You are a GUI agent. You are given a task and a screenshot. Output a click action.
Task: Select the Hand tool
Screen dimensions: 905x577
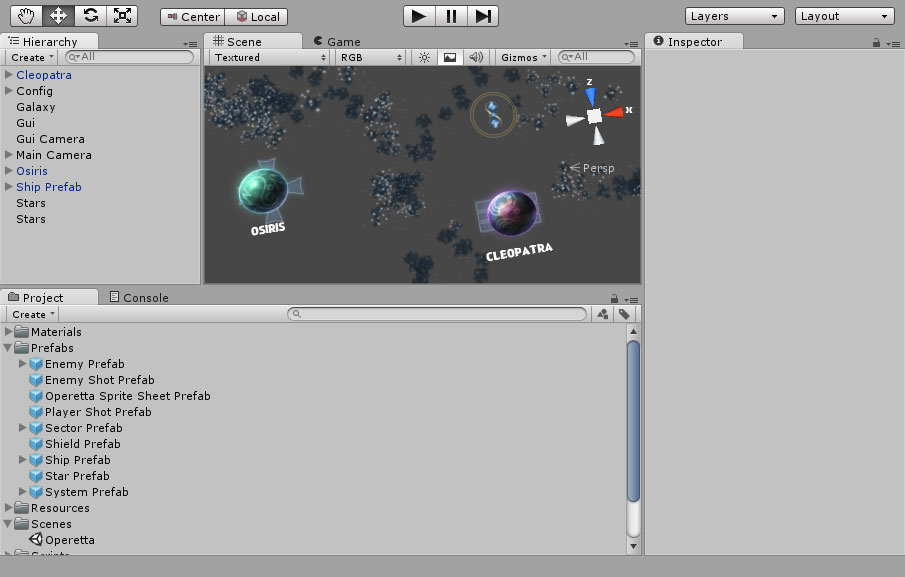(27, 16)
